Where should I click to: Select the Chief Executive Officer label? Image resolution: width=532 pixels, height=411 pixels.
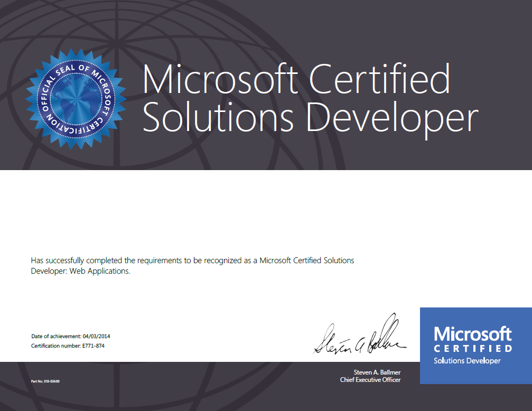pyautogui.click(x=370, y=379)
